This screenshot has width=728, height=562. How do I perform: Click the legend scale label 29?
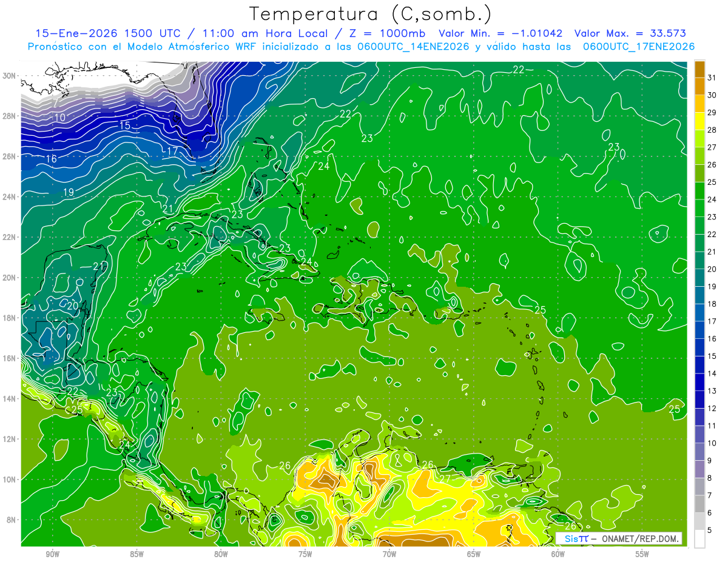[712, 113]
